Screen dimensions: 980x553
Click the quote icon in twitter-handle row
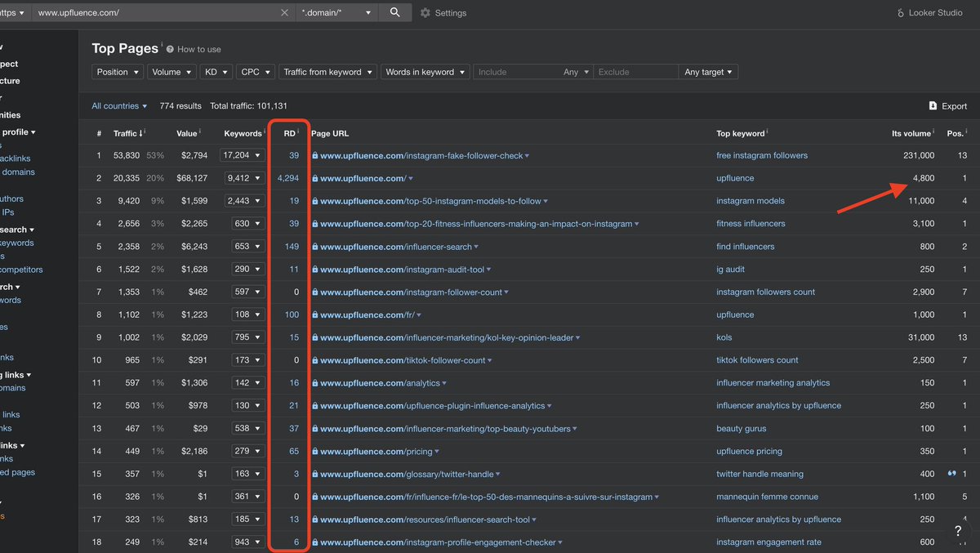coord(952,474)
